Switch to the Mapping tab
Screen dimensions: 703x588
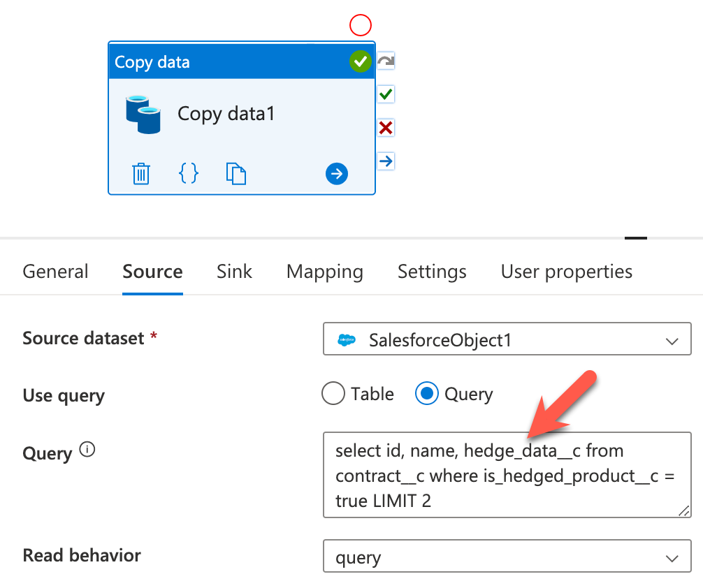(x=324, y=272)
